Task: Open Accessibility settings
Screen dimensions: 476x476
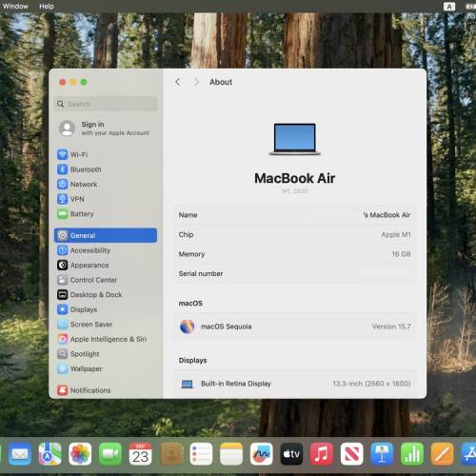Action: (106, 250)
